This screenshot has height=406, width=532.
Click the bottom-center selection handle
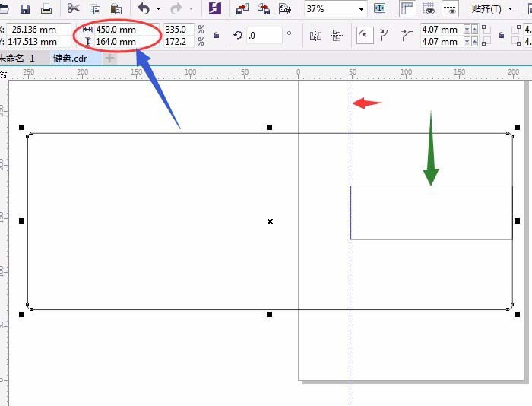click(x=269, y=314)
